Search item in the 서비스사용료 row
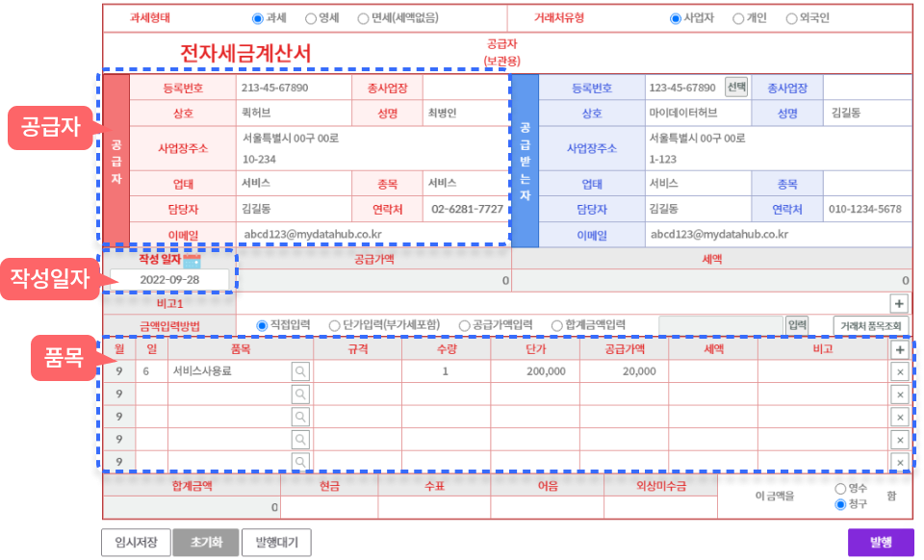Screen dimensions: 924x560 coord(300,371)
